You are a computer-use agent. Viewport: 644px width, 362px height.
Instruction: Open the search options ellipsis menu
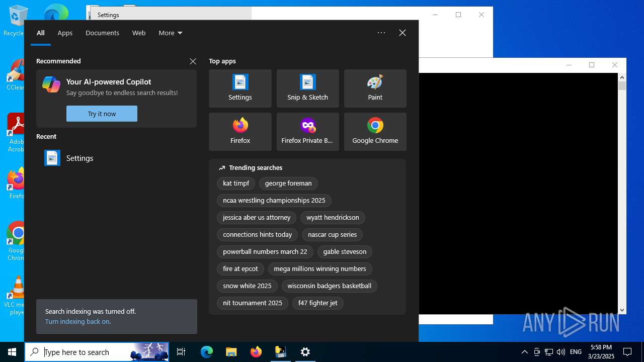381,33
